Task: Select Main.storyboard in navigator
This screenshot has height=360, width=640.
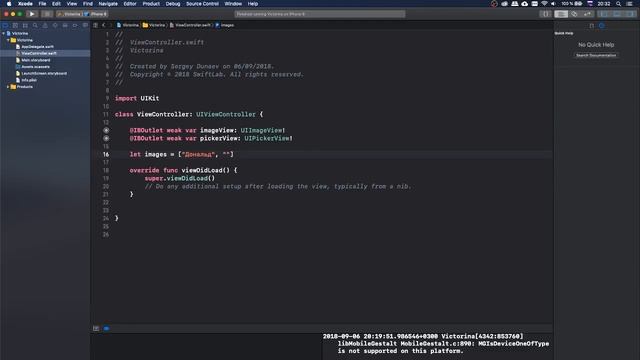Action: (36, 60)
